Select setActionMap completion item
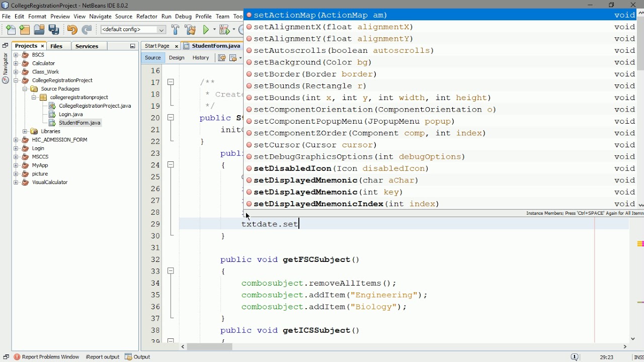The width and height of the screenshot is (644, 362). coord(440,15)
